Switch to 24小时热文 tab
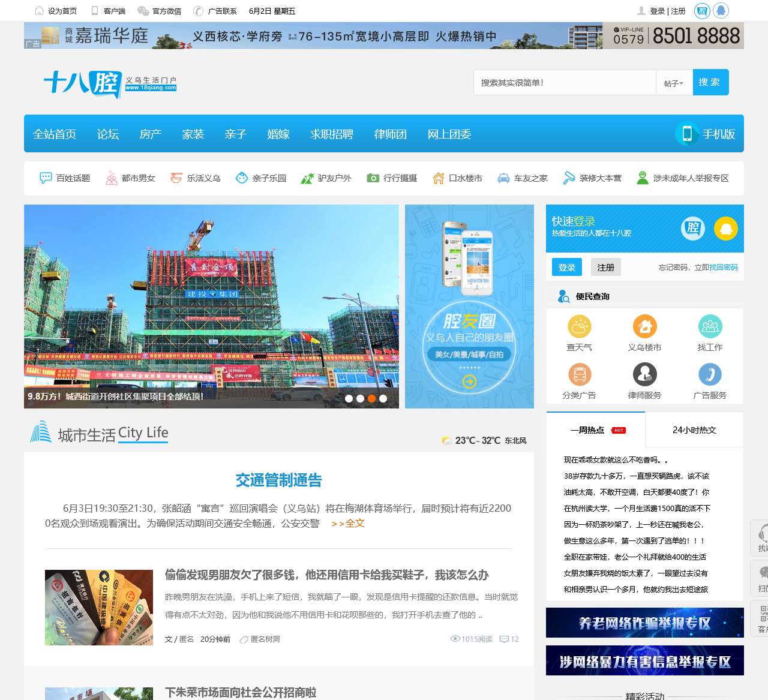768x700 pixels. click(694, 429)
